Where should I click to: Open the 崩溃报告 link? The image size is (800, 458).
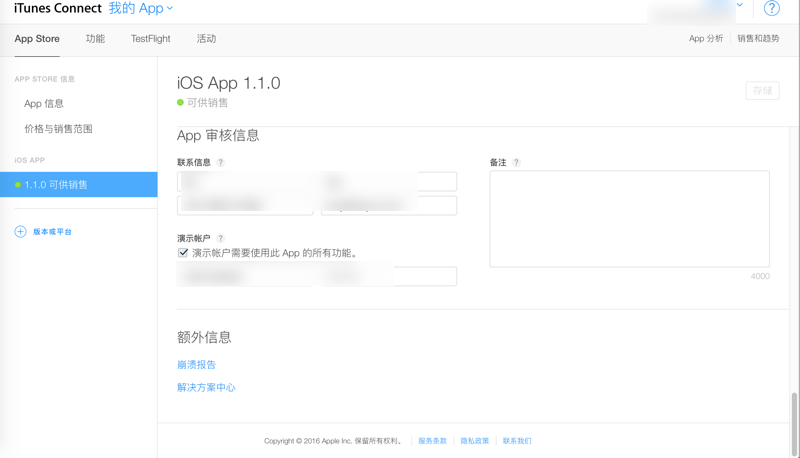196,365
